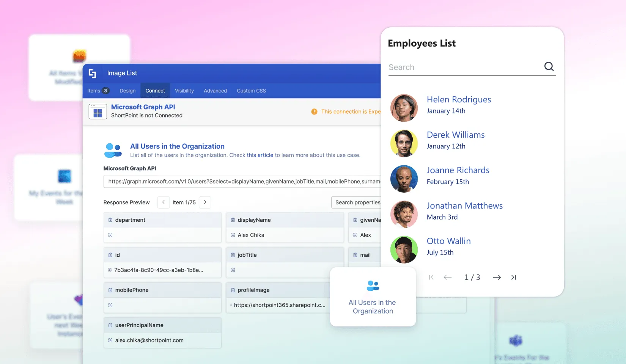Click the Search properties field
Viewport: 626px width, 364px height.
(356, 202)
